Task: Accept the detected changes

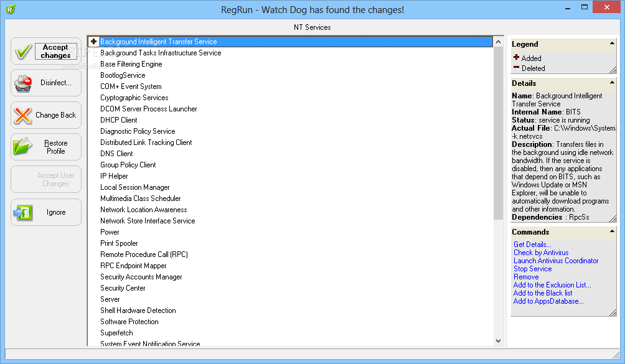Action: click(46, 51)
